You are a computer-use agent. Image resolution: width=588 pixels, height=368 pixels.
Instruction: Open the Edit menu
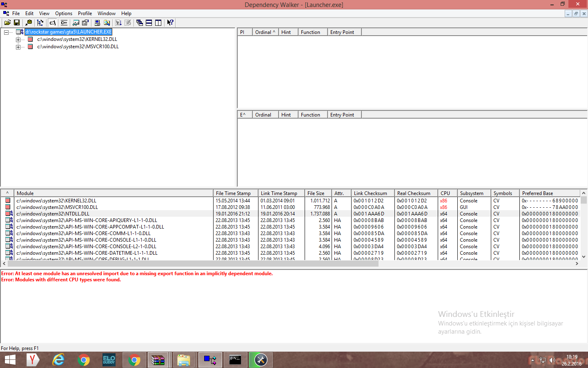(x=29, y=13)
